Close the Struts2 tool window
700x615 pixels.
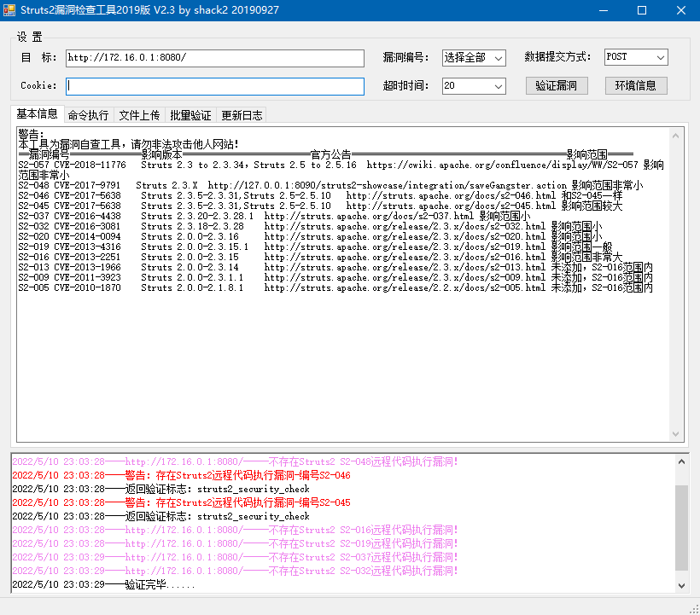coord(681,10)
